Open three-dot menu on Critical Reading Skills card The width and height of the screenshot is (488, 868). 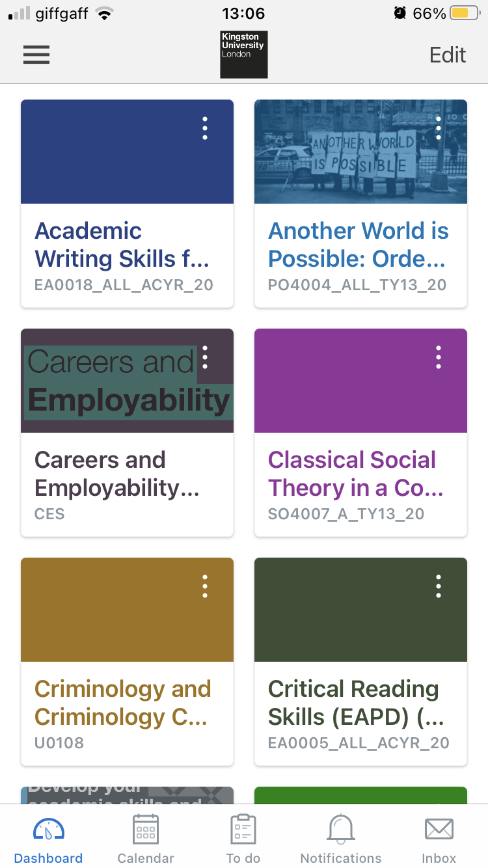(439, 586)
